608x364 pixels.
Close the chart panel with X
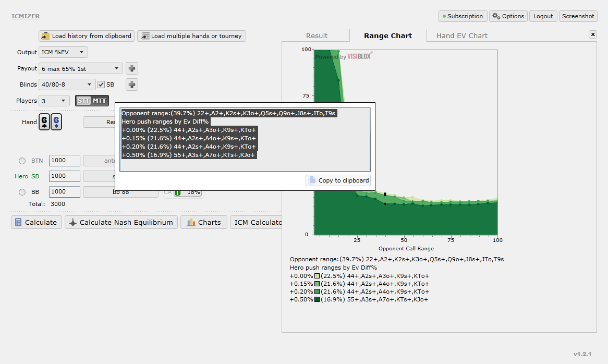coord(592,34)
